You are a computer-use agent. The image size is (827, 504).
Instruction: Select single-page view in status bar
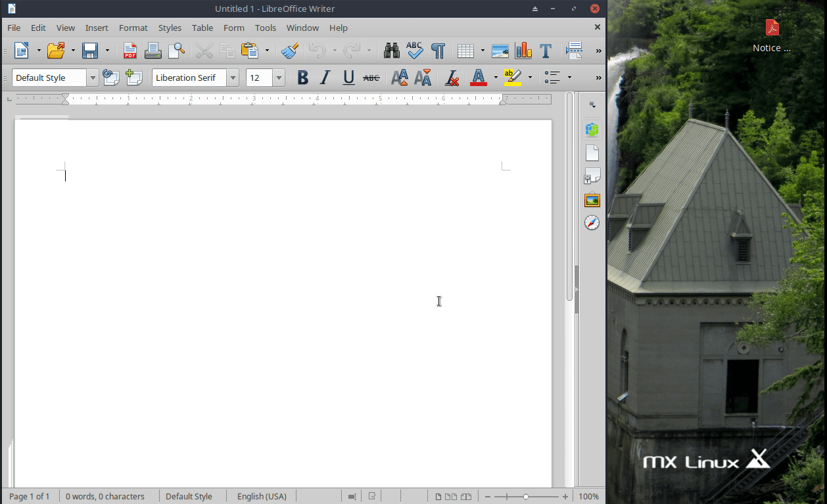pyautogui.click(x=438, y=497)
